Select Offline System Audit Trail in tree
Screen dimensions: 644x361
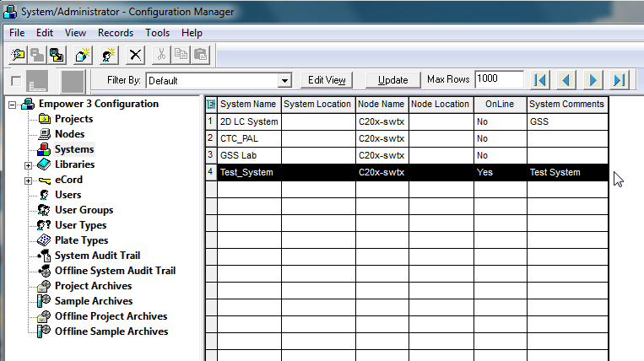tap(116, 271)
